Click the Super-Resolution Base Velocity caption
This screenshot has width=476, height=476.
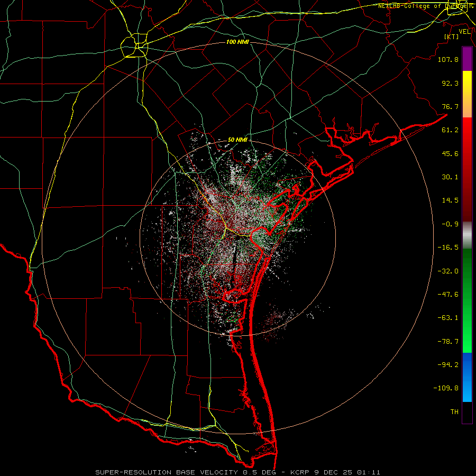(x=237, y=472)
